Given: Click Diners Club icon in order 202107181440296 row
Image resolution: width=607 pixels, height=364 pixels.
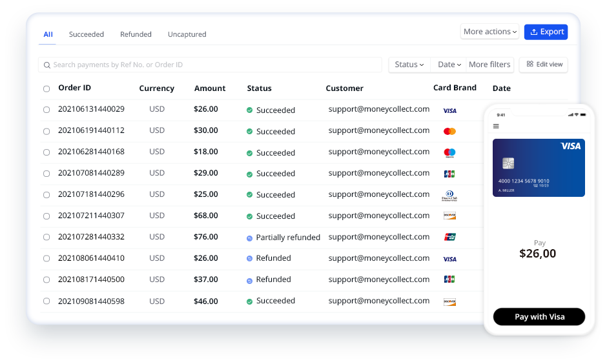Looking at the screenshot, I should click(449, 196).
